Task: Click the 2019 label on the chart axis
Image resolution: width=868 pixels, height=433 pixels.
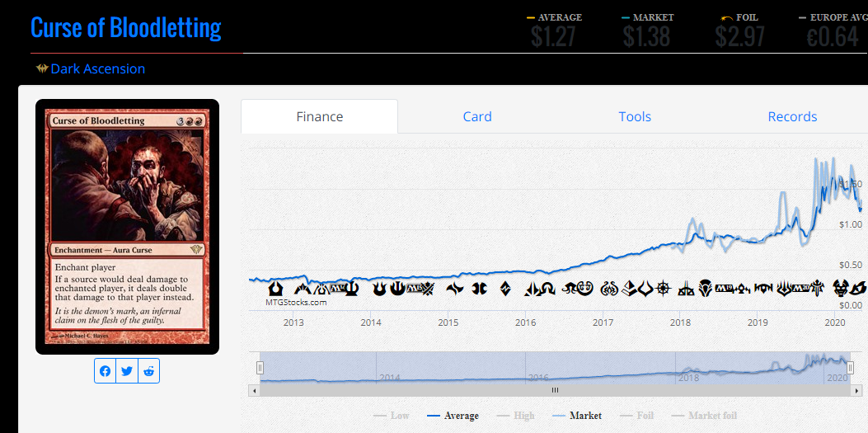Action: point(758,322)
